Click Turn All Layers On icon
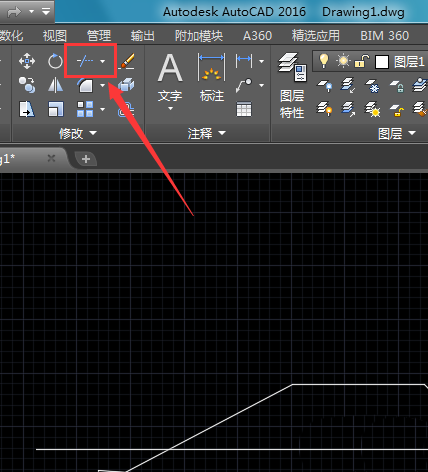The height and width of the screenshot is (472, 428). pyautogui.click(x=324, y=109)
